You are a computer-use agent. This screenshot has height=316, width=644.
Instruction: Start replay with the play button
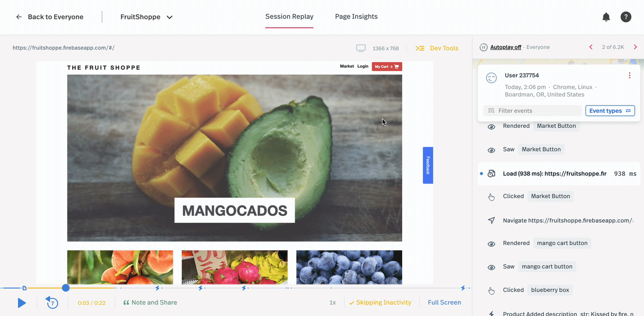click(x=22, y=303)
